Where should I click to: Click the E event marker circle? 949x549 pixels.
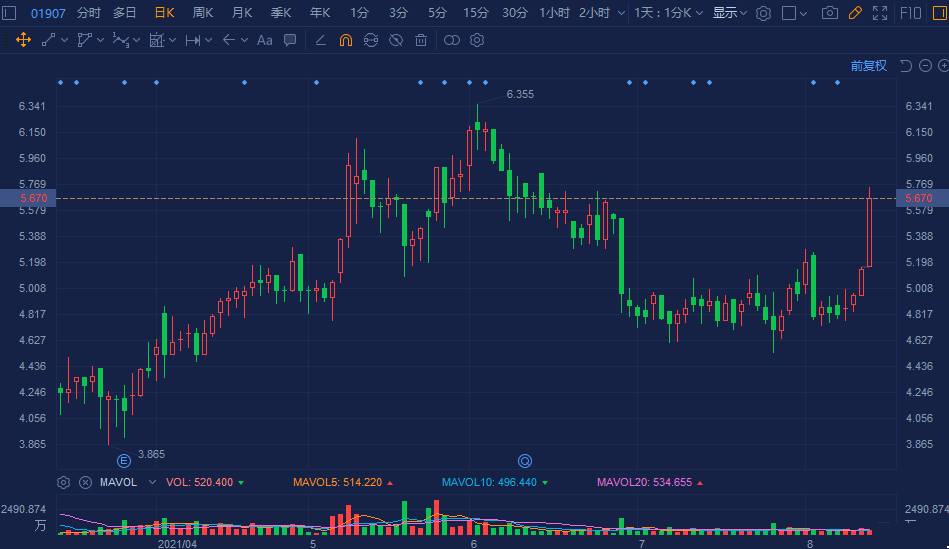123,461
